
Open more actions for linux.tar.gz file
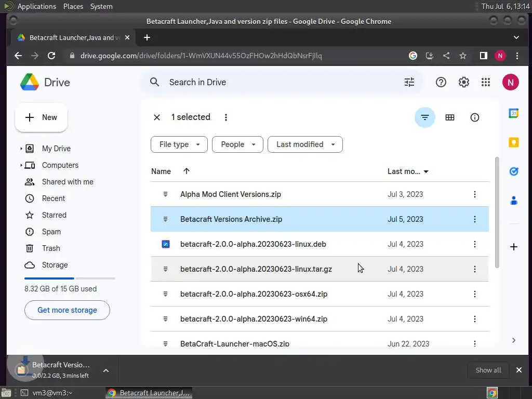(x=474, y=269)
